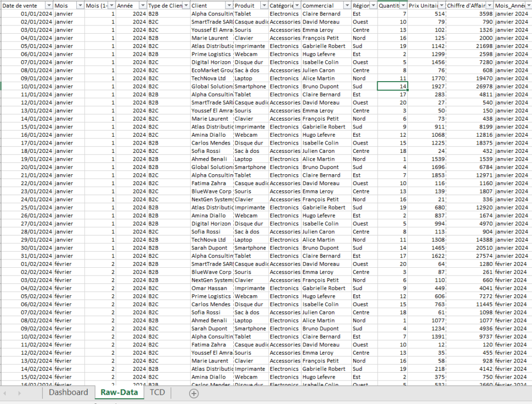Screen dimensions: 532x404
Task: Select unit price cell 1853
Action: (x=427, y=175)
